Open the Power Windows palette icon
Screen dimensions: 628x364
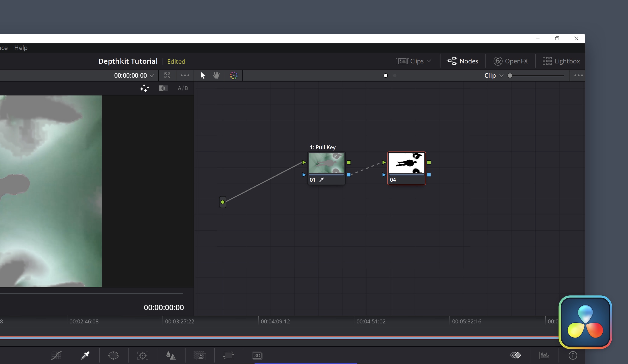click(114, 355)
